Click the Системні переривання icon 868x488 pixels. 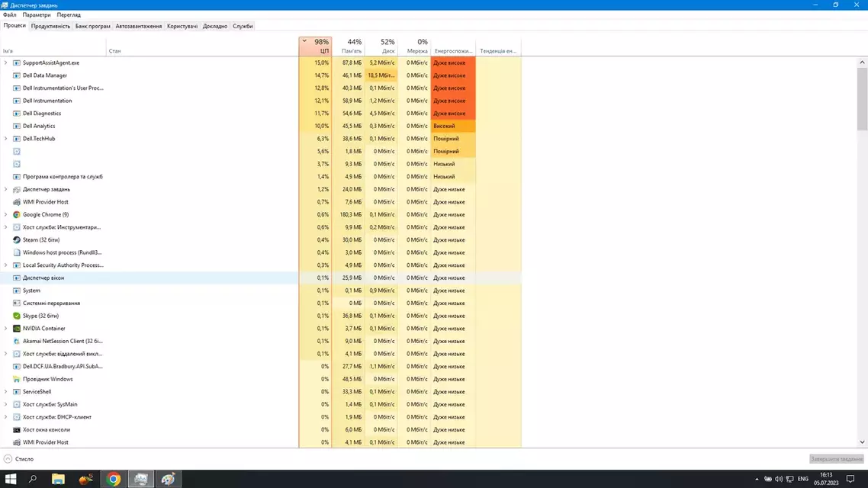17,303
